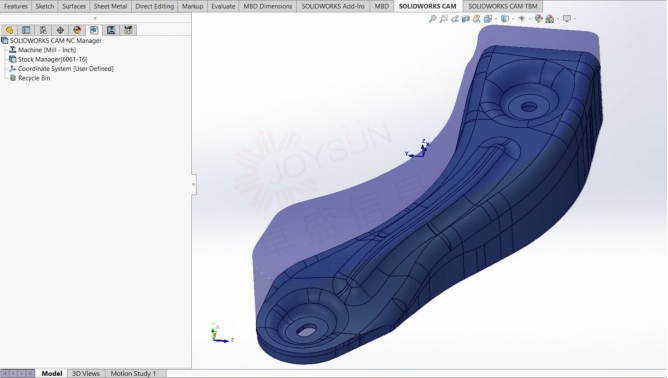The width and height of the screenshot is (668, 378).
Task: Click the View Orientation cube icon
Action: coord(488,19)
